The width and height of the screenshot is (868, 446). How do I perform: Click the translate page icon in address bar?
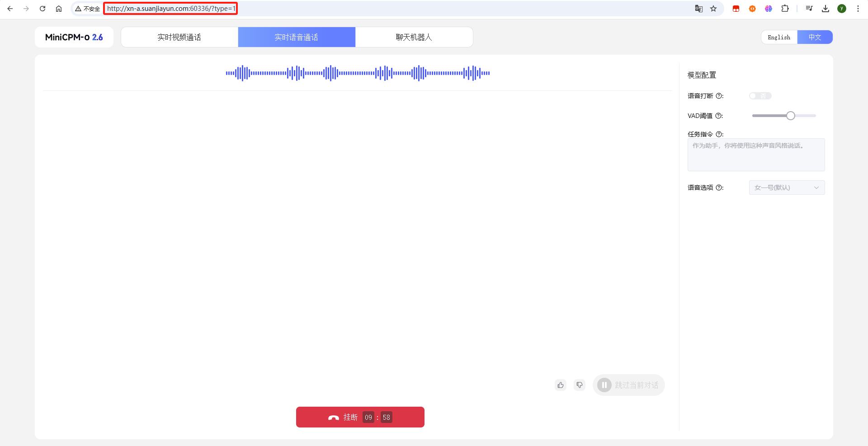point(698,9)
